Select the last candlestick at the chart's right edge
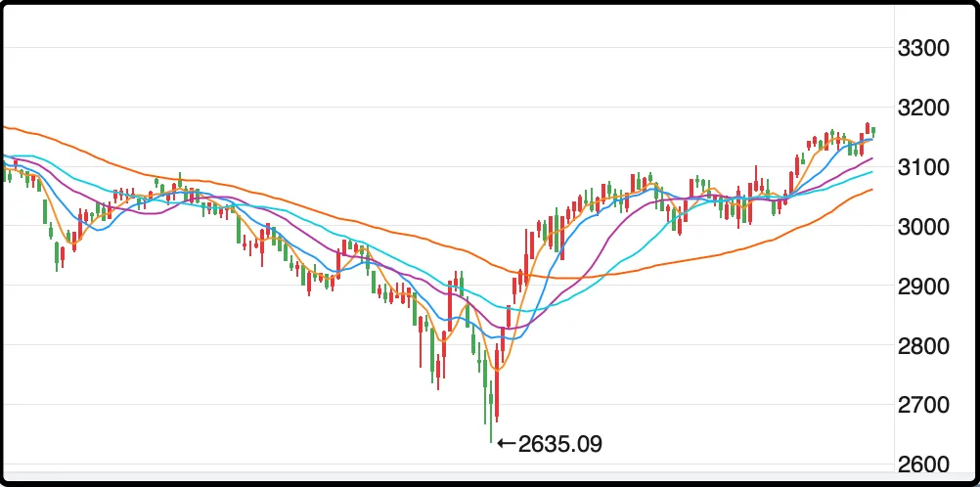The width and height of the screenshot is (980, 487). (x=872, y=131)
